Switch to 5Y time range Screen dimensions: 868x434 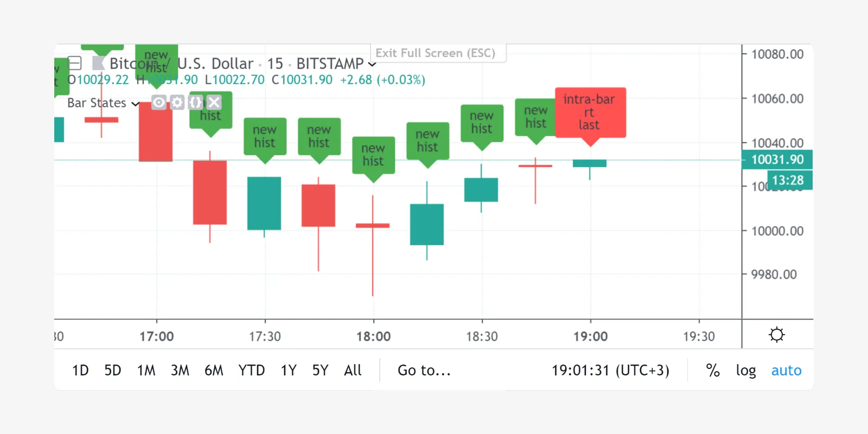click(x=320, y=371)
